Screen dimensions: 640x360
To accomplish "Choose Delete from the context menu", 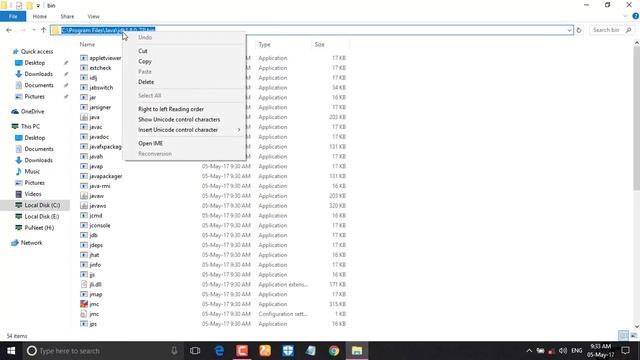I will coord(146,82).
